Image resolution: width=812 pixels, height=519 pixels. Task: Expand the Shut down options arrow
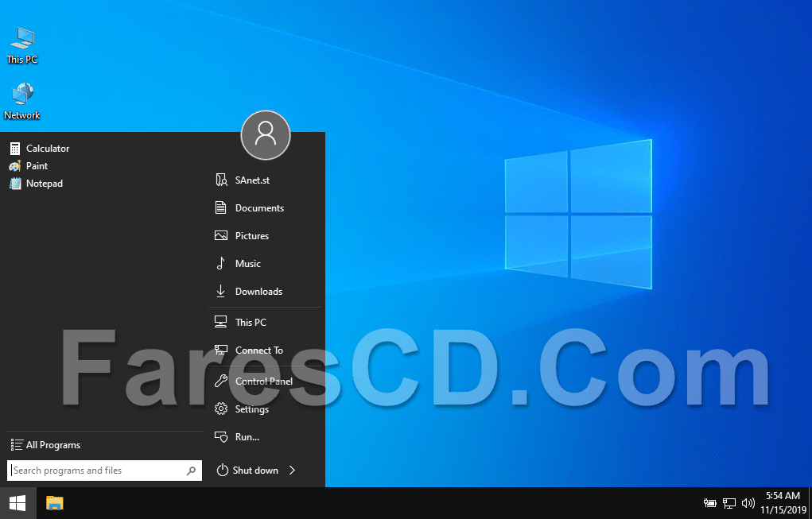pos(292,470)
